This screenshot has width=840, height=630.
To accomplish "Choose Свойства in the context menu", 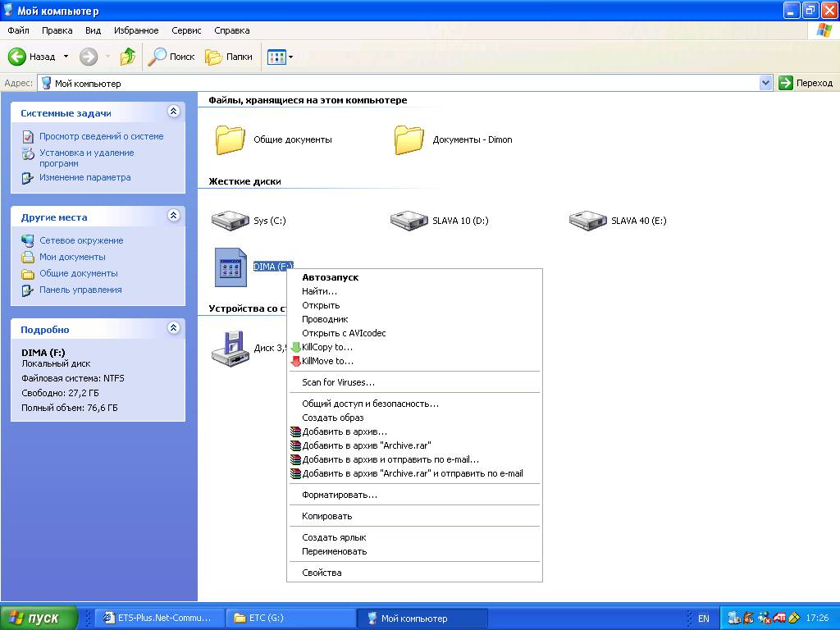I will 322,573.
